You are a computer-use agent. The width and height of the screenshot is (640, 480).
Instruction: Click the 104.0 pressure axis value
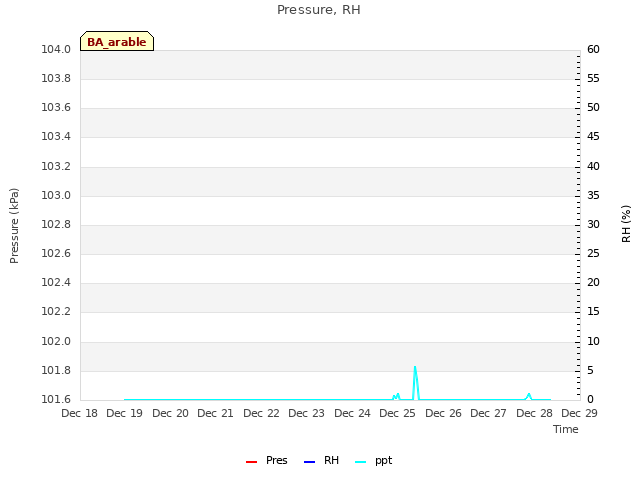coord(56,49)
